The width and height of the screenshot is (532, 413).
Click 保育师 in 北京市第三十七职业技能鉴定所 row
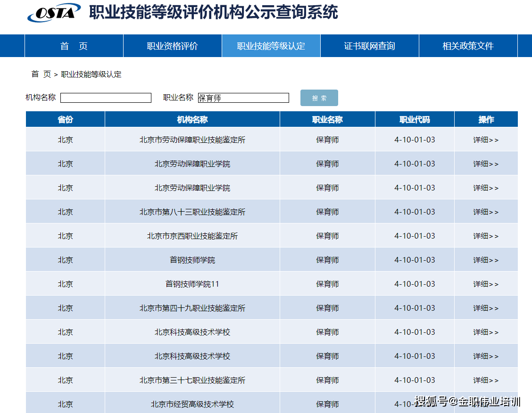point(327,380)
